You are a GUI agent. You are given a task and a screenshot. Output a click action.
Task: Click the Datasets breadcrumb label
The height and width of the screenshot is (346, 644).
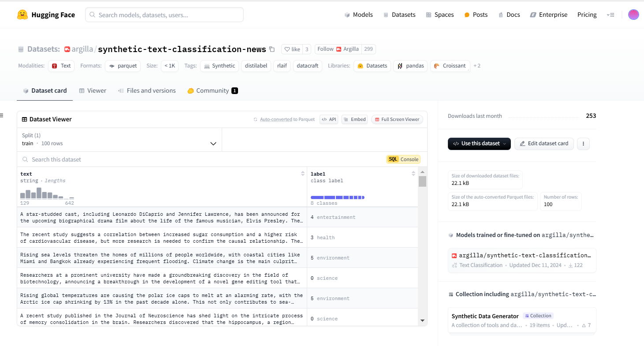tap(43, 49)
